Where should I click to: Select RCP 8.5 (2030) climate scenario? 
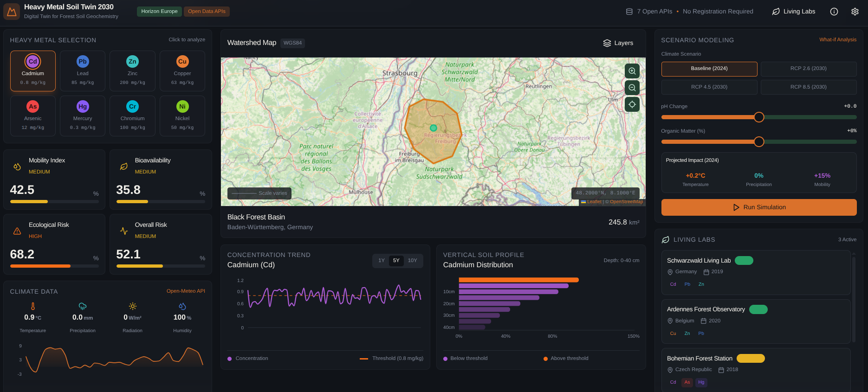809,87
